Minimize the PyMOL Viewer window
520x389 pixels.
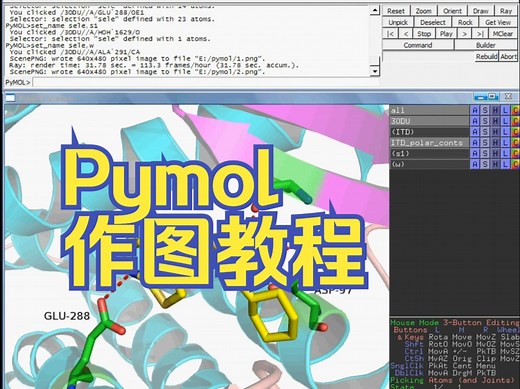[x=481, y=97]
